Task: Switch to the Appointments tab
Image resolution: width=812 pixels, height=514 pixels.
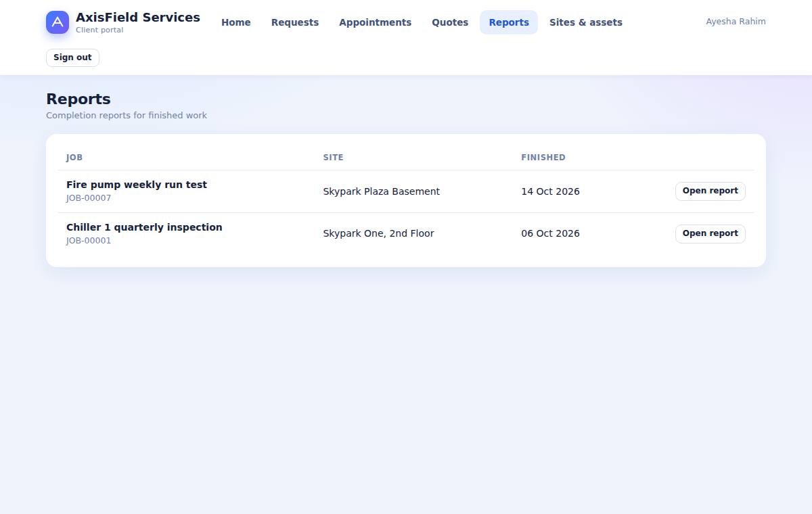Action: pyautogui.click(x=376, y=22)
